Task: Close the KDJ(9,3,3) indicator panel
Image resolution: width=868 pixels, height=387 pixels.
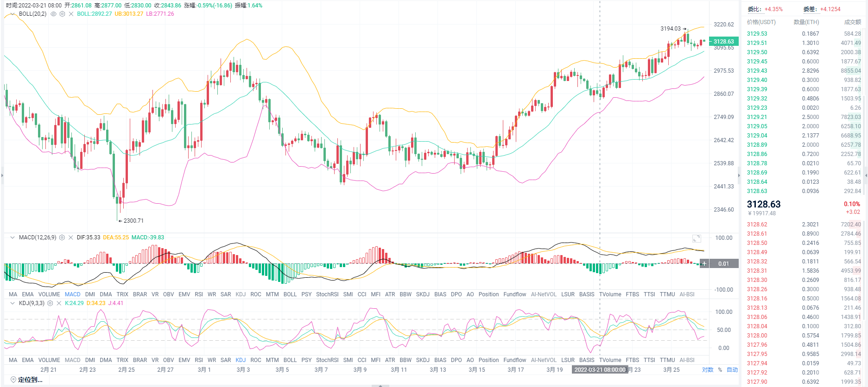Action: pyautogui.click(x=58, y=303)
